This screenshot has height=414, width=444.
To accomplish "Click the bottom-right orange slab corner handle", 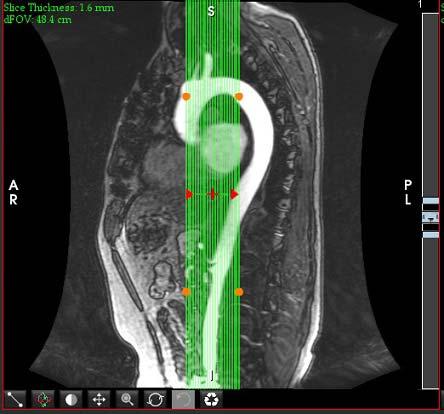I will pyautogui.click(x=239, y=292).
